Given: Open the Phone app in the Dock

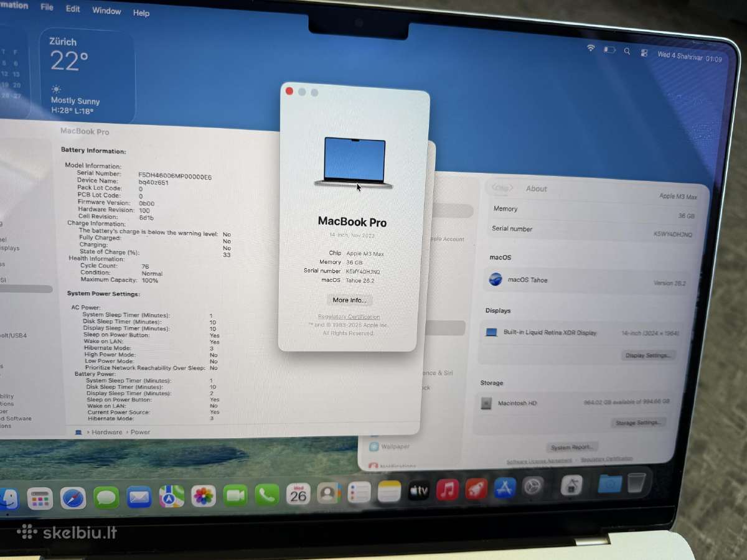Looking at the screenshot, I should click(267, 495).
